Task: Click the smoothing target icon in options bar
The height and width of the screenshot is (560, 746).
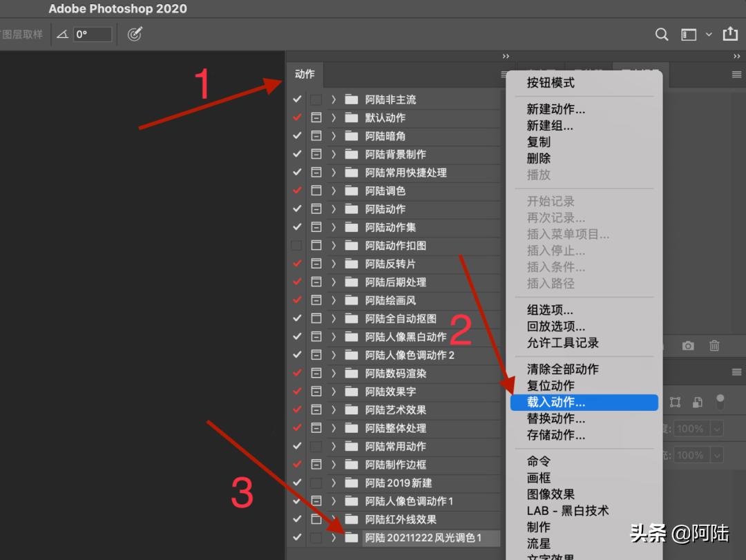Action: 135,33
